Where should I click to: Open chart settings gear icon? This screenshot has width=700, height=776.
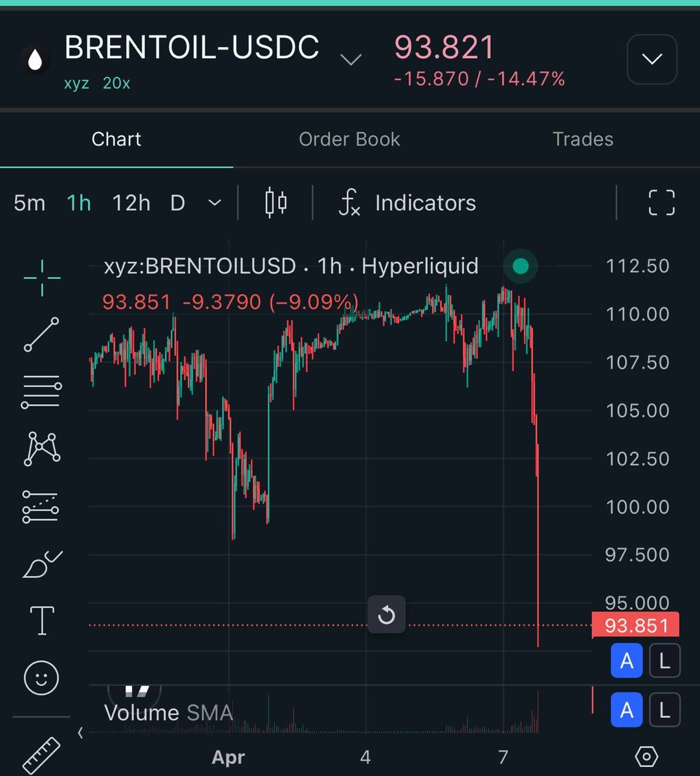point(646,756)
